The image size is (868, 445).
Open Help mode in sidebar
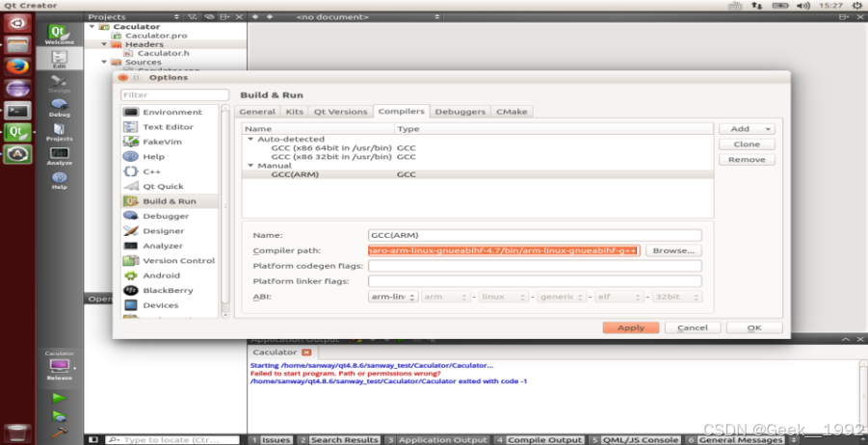coord(59,180)
